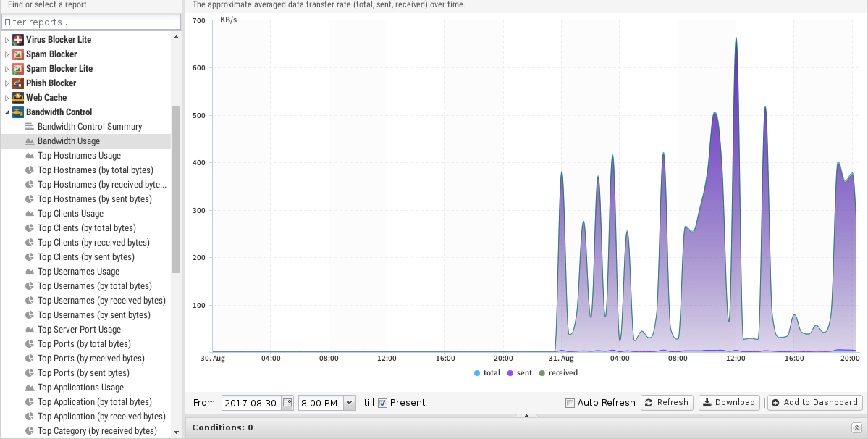Viewport: 868px width, 439px height.
Task: Toggle the received series in chart legend
Action: coord(559,373)
